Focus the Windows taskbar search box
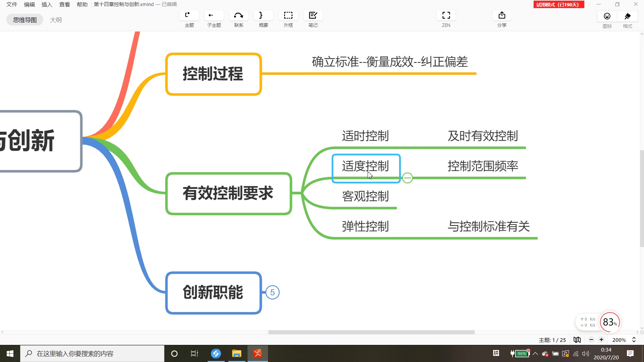Viewport: 644px width, 362px height. [x=92, y=354]
